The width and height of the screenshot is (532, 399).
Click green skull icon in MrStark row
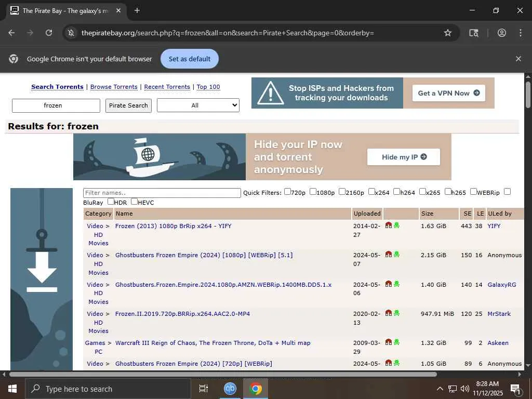pyautogui.click(x=396, y=313)
